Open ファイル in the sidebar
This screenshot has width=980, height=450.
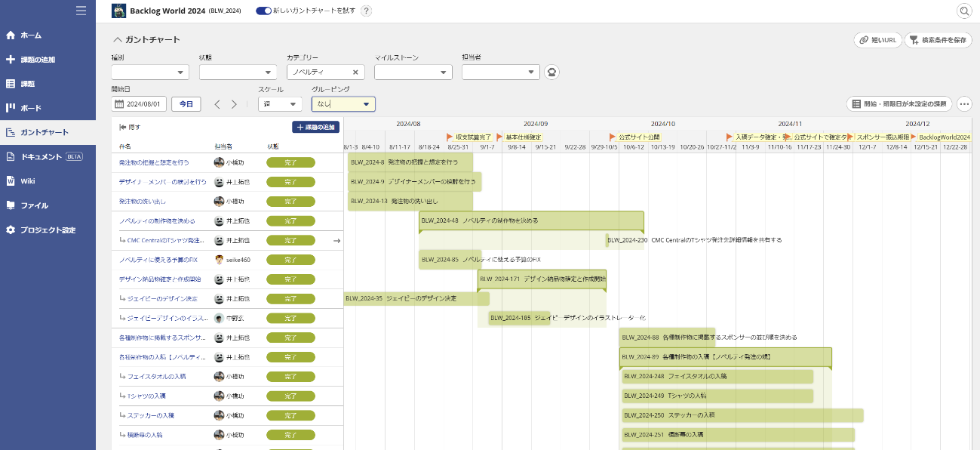[x=48, y=205]
